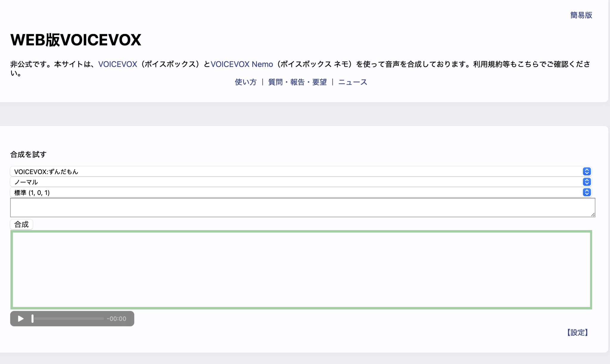This screenshot has width=610, height=364.
Task: Open the VOICEVOX link in description
Action: coord(118,64)
